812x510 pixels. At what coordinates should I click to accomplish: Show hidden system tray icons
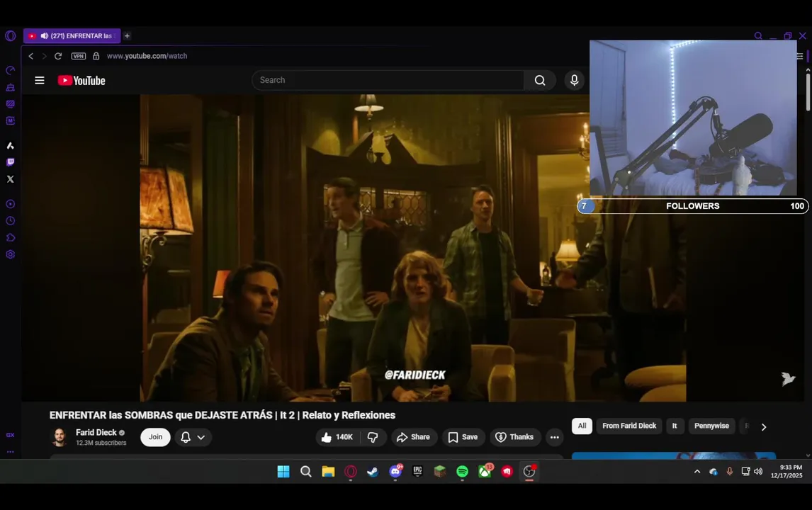697,471
